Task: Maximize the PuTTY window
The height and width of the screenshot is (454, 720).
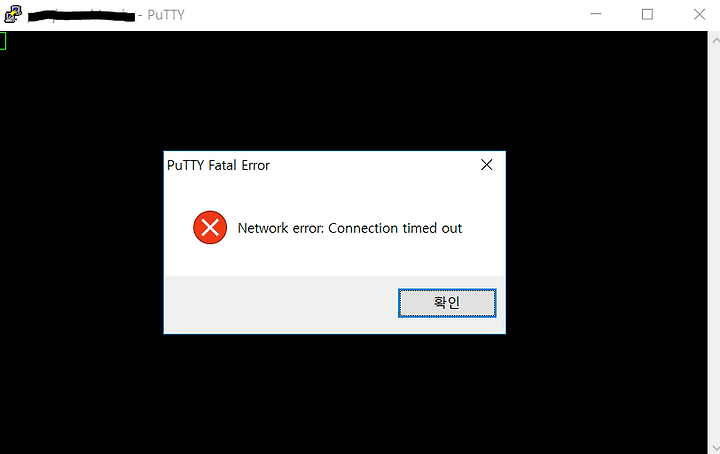Action: (647, 14)
